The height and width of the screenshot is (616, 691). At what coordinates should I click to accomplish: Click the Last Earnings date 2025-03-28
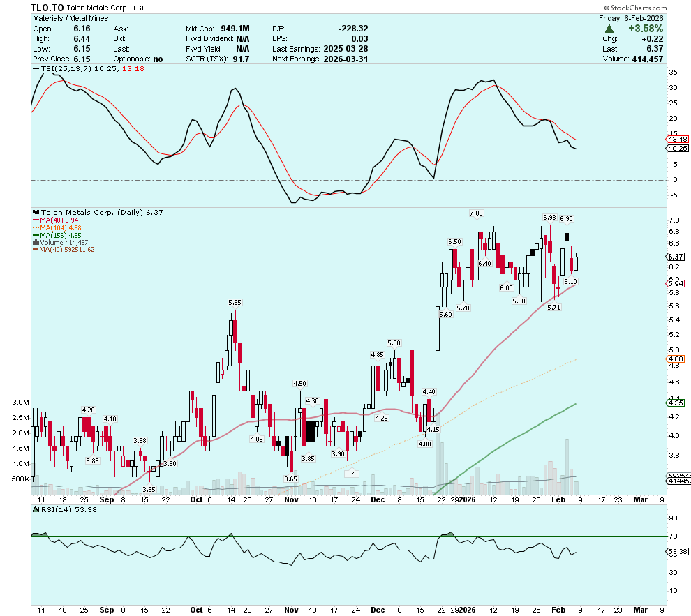coord(345,49)
